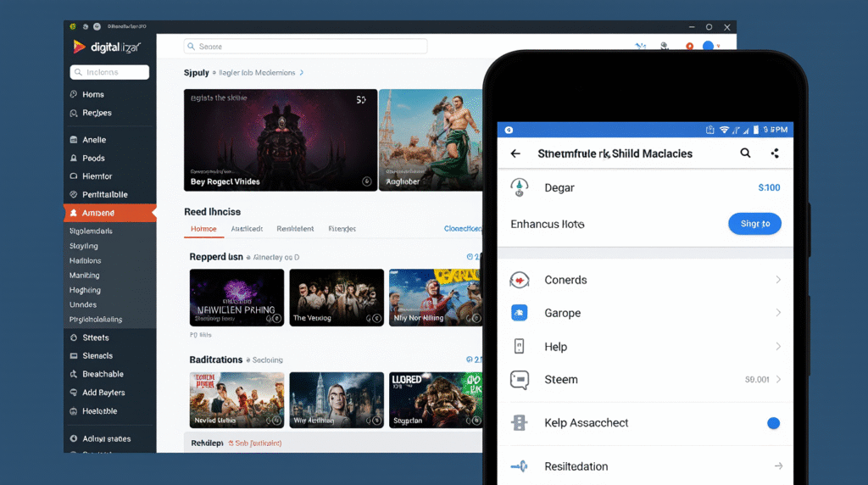Tap the blue Shgr to button

pos(754,224)
